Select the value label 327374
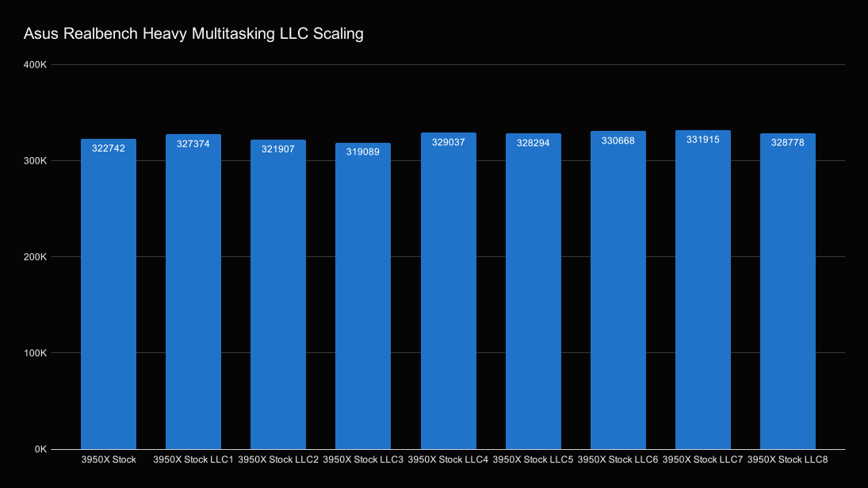 tap(193, 144)
